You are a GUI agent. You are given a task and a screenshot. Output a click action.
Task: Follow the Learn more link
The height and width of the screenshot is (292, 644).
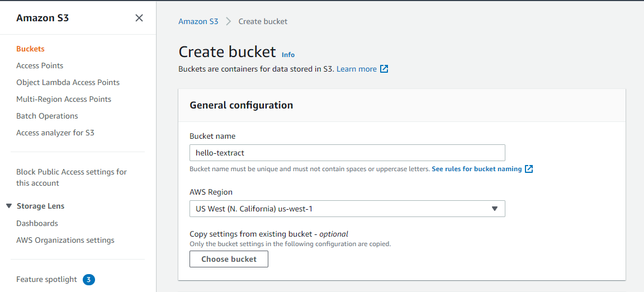[357, 69]
